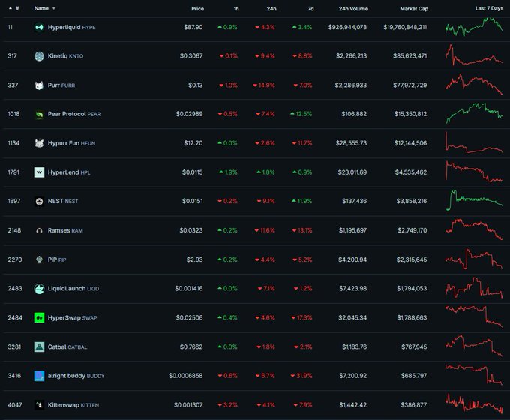510x420 pixels.
Task: Open Kittenswap KITTEN coin page
Action: tap(73, 405)
